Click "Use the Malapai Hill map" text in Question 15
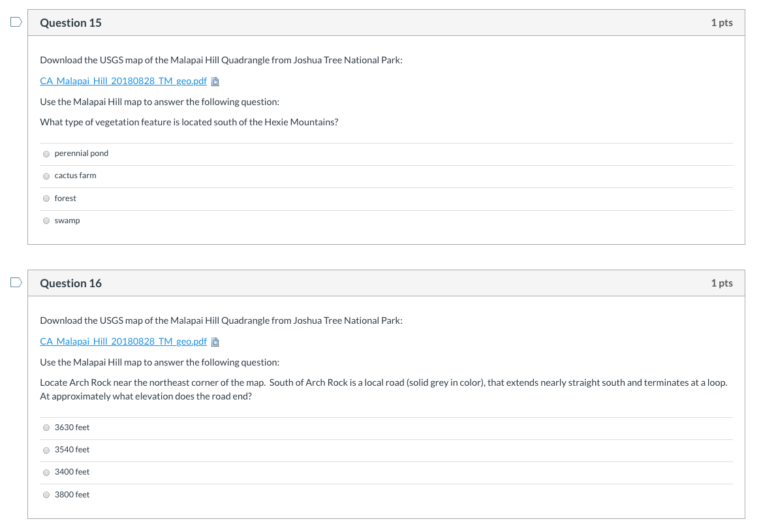Viewport: 761px width, 532px height. 160,102
